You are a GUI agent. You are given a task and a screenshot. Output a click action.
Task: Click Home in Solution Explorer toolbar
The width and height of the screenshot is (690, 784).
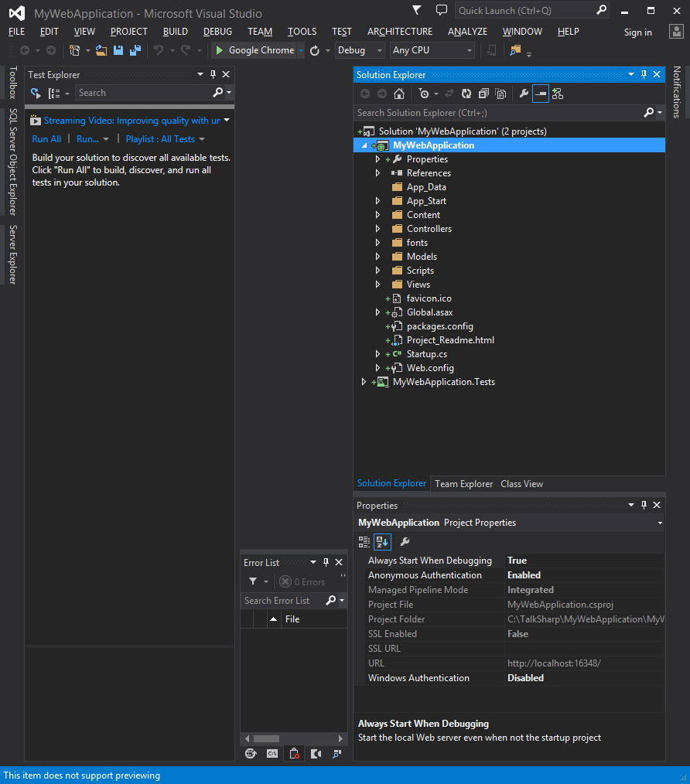point(399,94)
